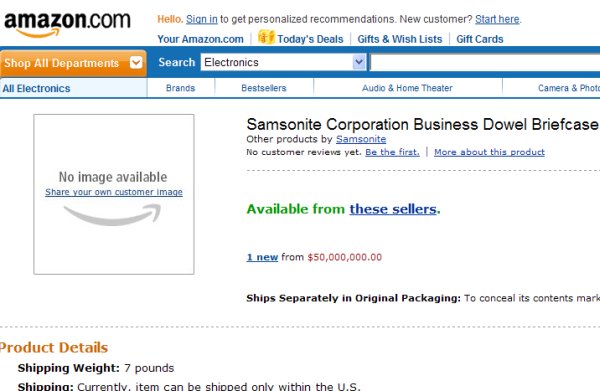Image resolution: width=600 pixels, height=391 pixels.
Task: Open Your Amazon.com
Action: pyautogui.click(x=200, y=39)
